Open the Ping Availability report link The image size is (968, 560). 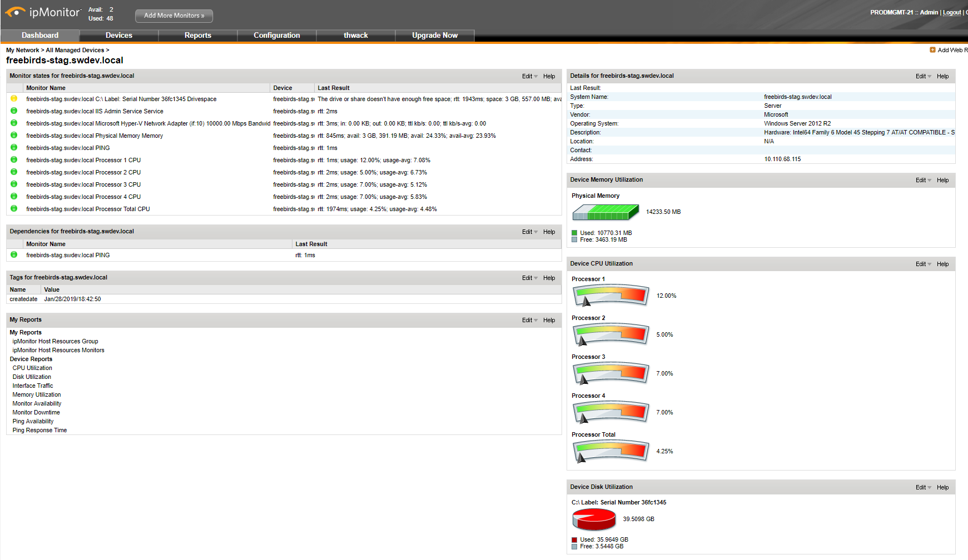tap(33, 421)
